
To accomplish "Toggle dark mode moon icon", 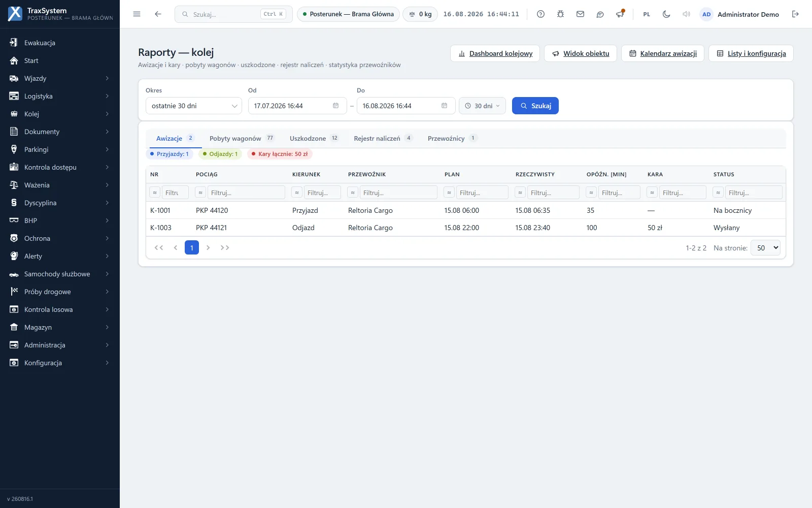I will click(666, 14).
